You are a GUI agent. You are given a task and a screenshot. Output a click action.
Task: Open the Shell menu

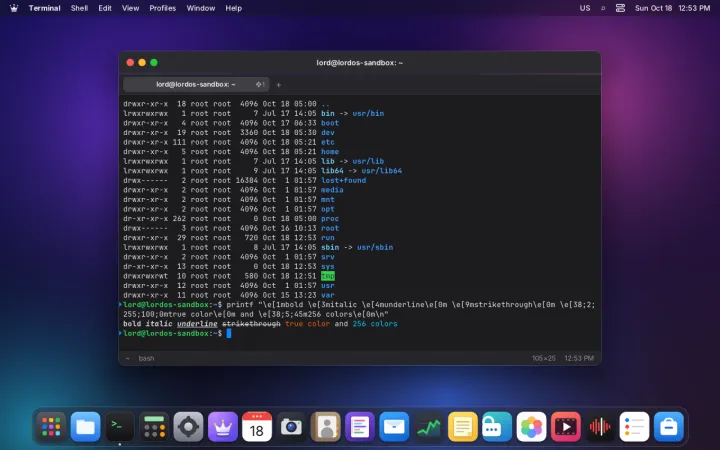[79, 8]
